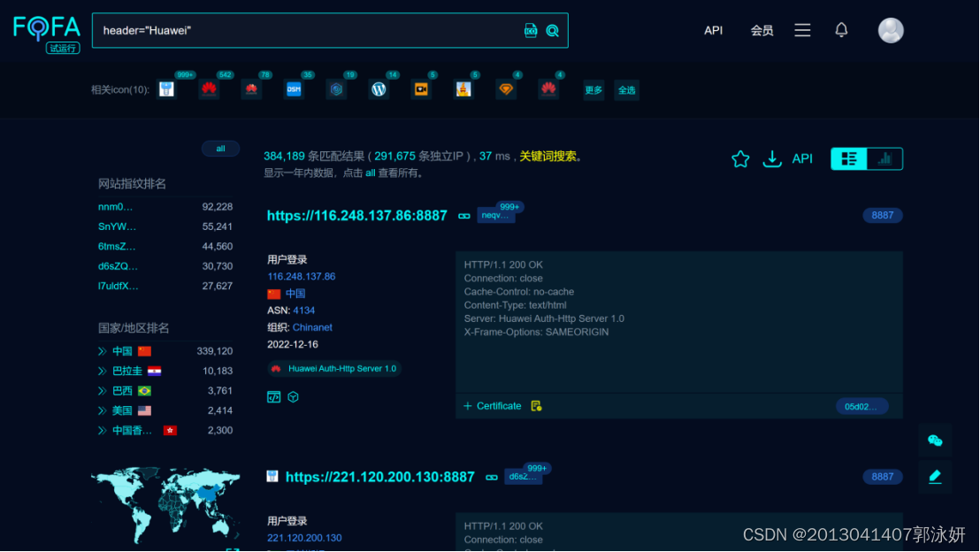Click the d6sZ... fingerprint tag
The width and height of the screenshot is (980, 552).
(x=523, y=477)
